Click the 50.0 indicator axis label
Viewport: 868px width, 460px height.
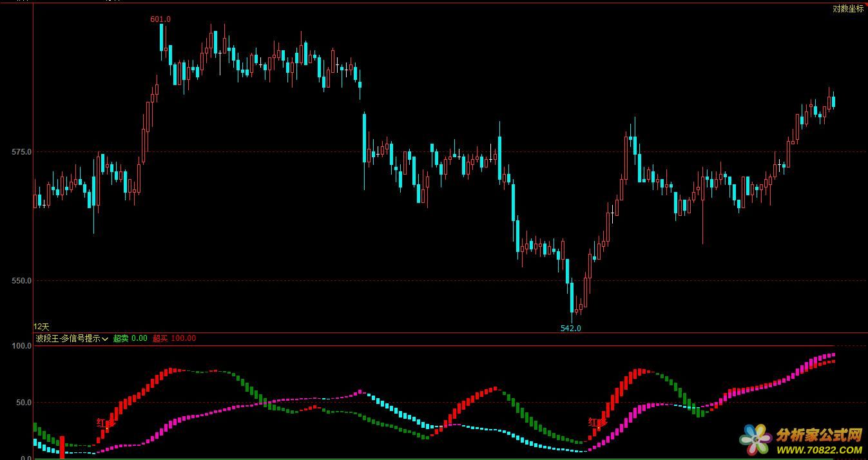point(23,403)
